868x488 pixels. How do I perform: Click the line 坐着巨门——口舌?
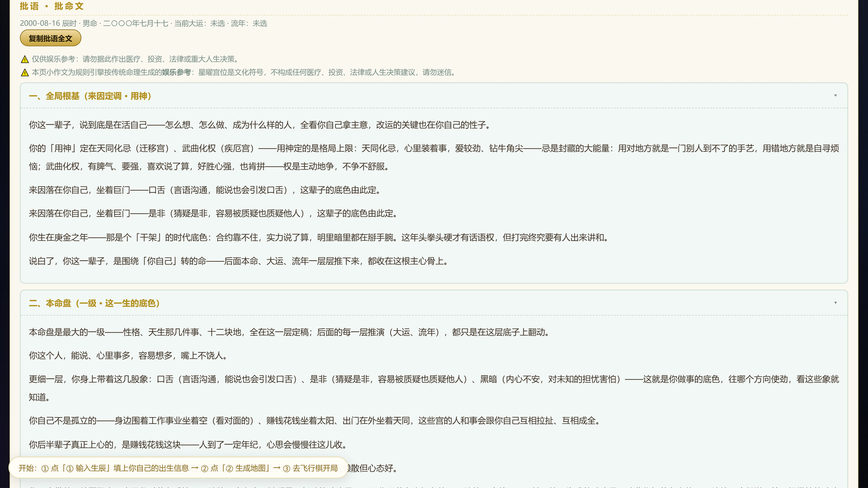point(207,190)
